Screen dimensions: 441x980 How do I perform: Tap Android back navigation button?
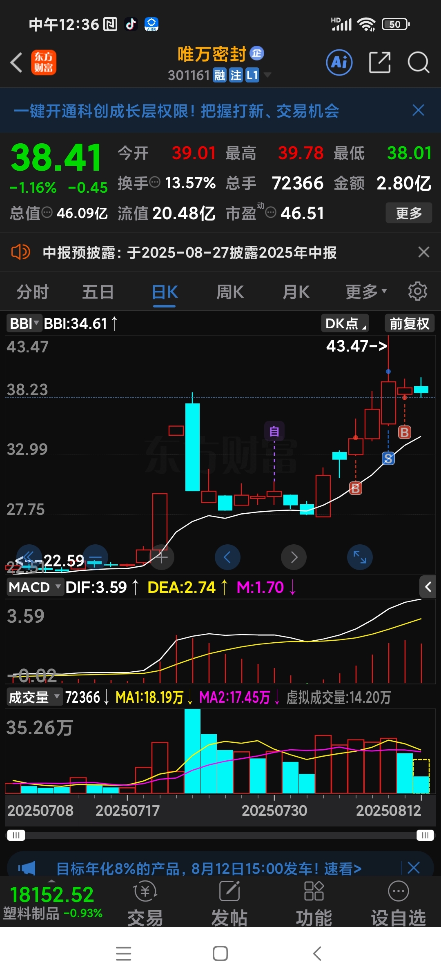pyautogui.click(x=317, y=953)
